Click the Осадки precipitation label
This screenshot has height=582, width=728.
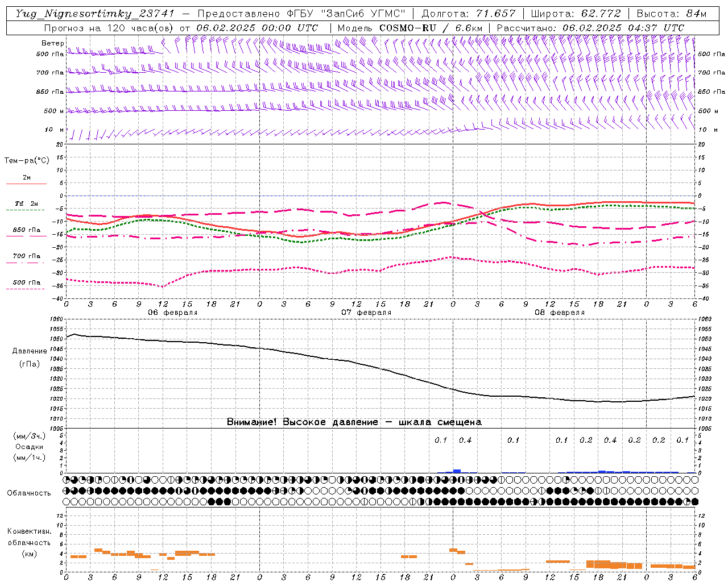30,447
